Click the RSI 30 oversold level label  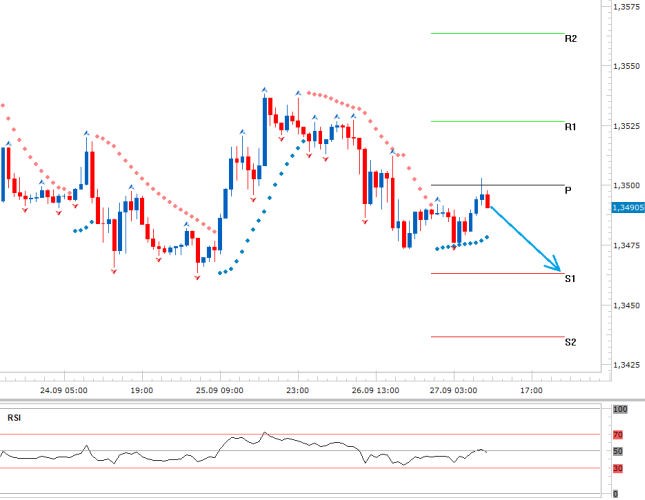click(x=618, y=468)
